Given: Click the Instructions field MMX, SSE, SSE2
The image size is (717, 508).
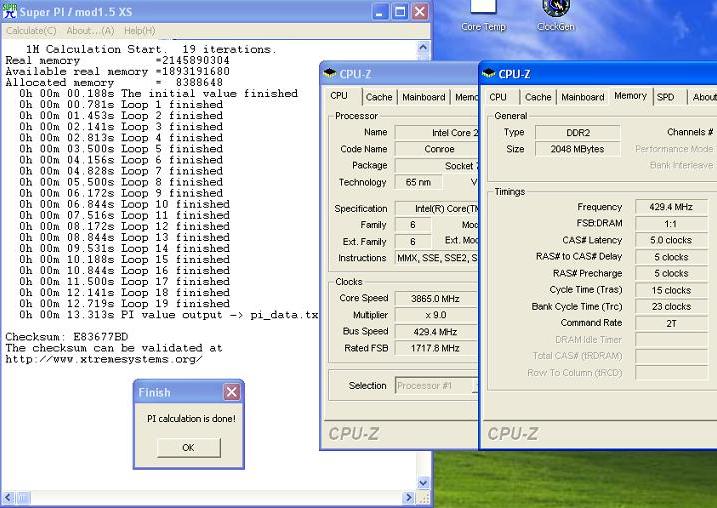Looking at the screenshot, I should [437, 258].
